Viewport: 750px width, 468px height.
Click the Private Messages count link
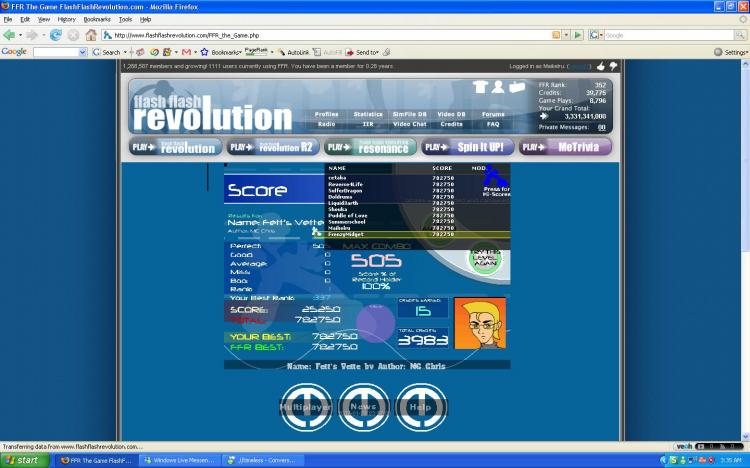tap(602, 127)
